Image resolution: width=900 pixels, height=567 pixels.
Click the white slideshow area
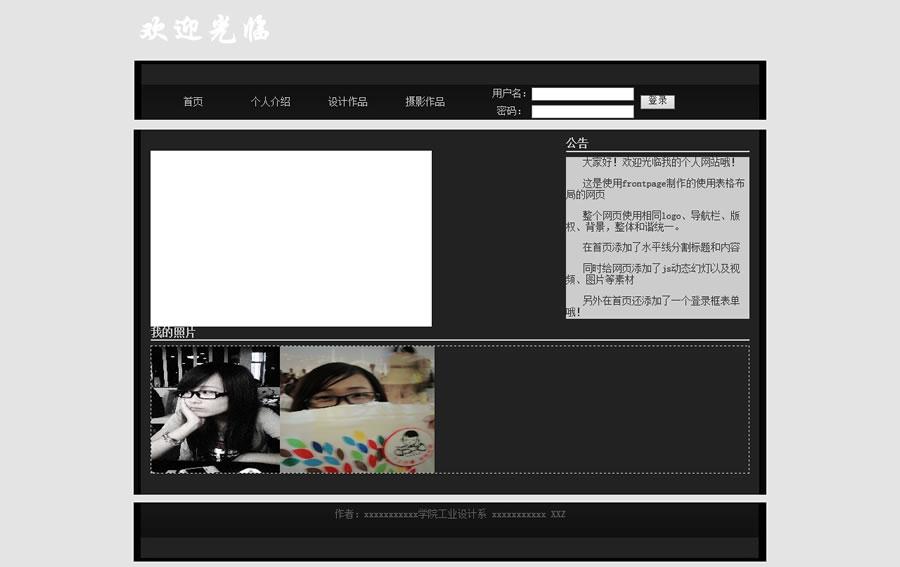click(291, 238)
